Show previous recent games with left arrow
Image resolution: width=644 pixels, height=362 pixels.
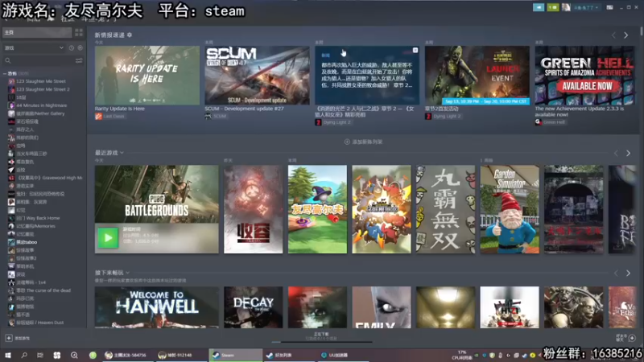tap(616, 153)
